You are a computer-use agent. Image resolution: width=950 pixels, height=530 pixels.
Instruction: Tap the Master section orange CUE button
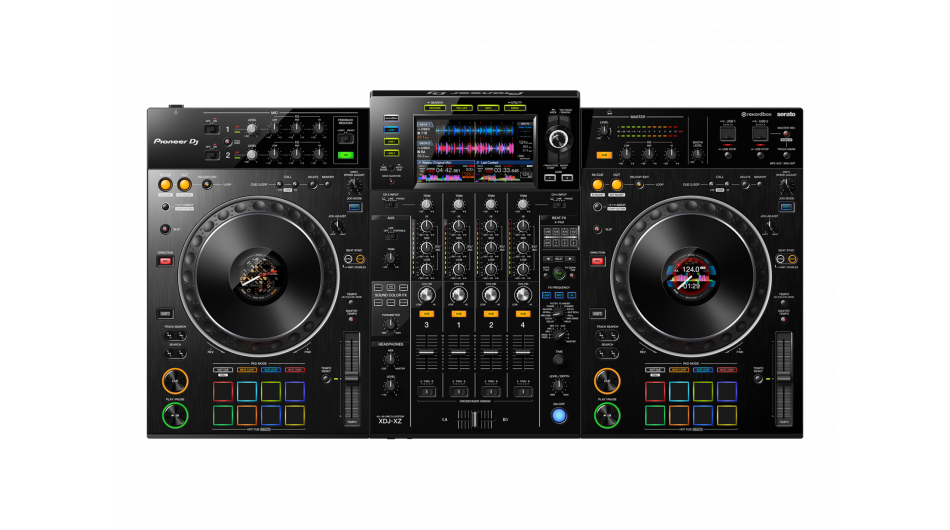tap(603, 155)
